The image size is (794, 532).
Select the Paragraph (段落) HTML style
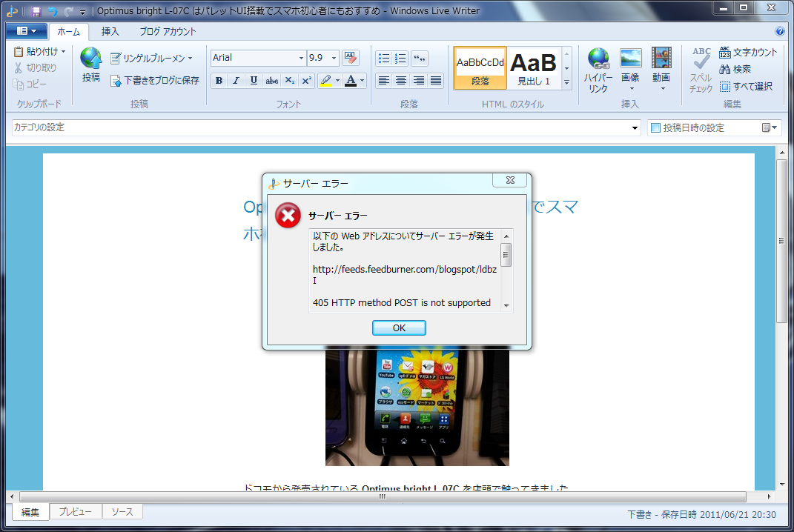point(480,68)
